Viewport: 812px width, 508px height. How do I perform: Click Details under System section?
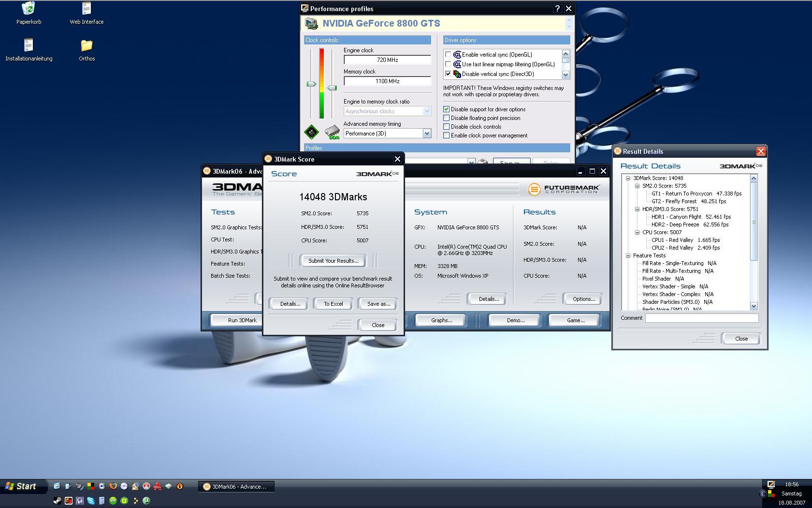pyautogui.click(x=488, y=299)
